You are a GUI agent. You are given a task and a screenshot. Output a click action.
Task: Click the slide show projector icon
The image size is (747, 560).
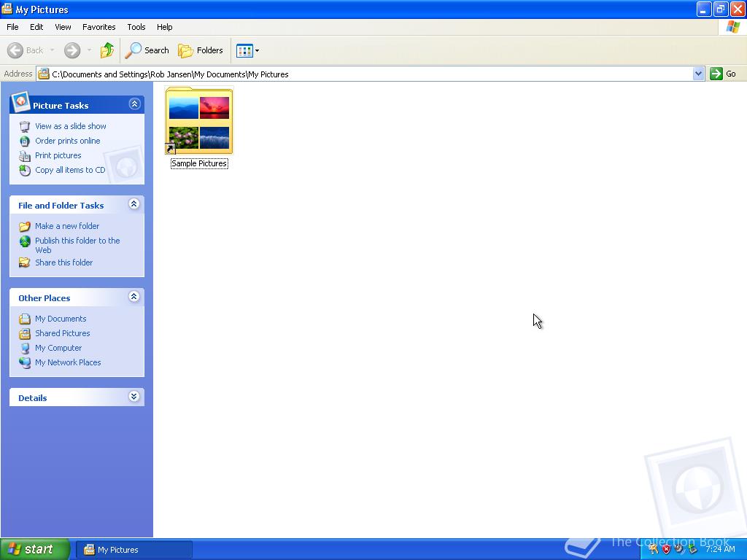[25, 127]
